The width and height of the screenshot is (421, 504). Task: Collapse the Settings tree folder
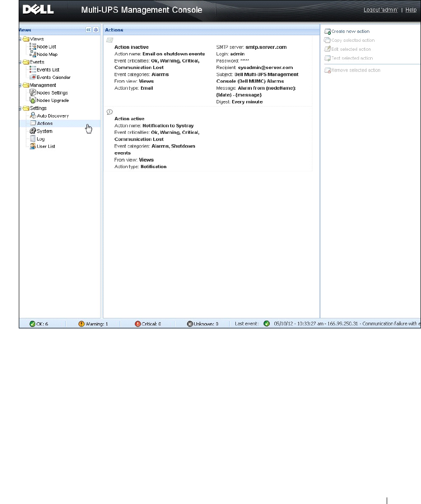coord(20,109)
